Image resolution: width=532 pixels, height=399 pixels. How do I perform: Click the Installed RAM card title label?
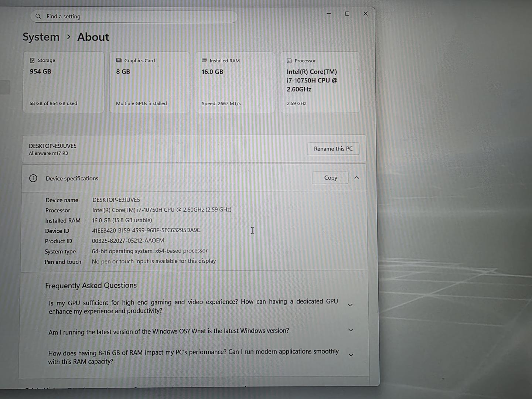tap(225, 61)
